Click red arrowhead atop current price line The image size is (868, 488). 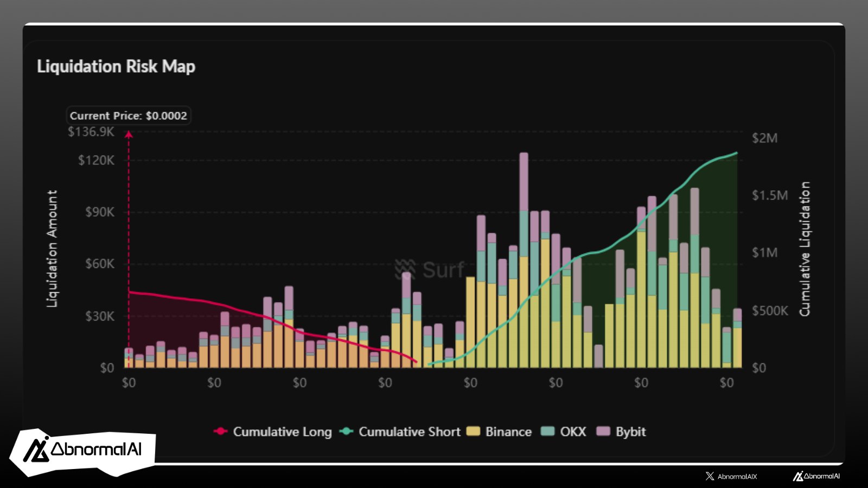coord(129,134)
